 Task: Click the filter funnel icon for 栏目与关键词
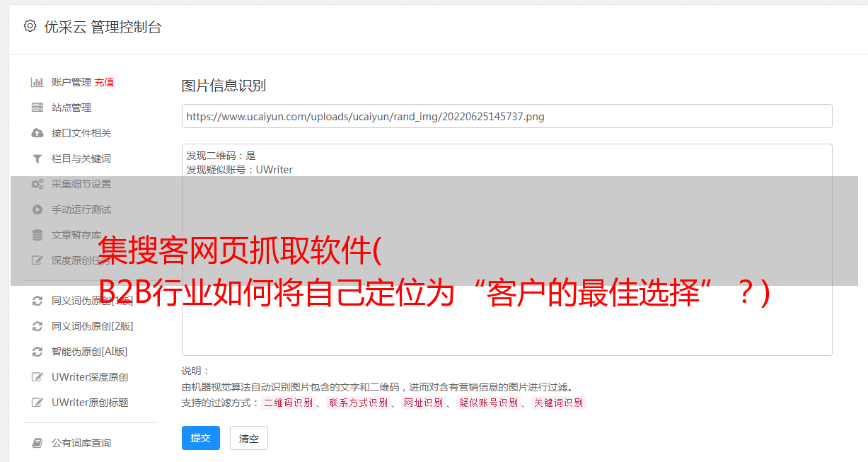click(37, 158)
